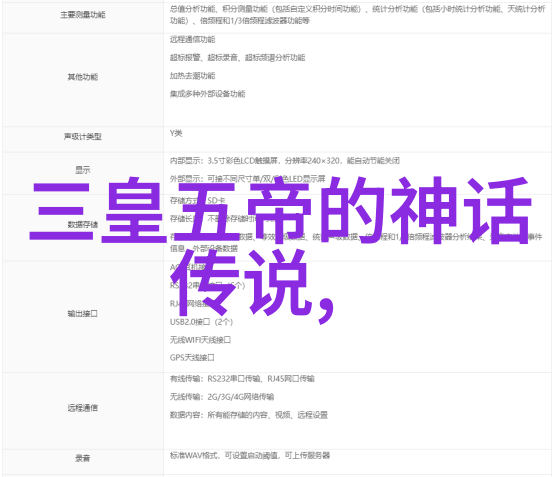Click the 标准WAV格式 recording description

click(250, 456)
